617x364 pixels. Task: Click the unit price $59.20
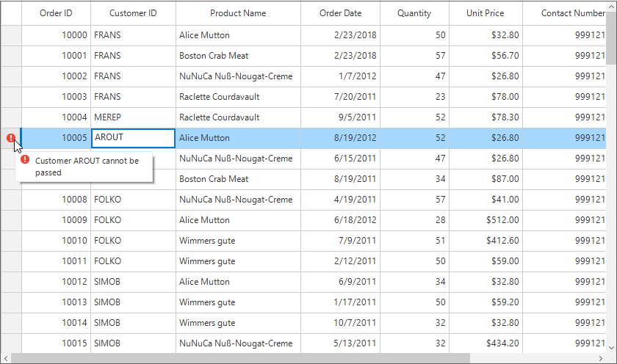tap(486, 302)
